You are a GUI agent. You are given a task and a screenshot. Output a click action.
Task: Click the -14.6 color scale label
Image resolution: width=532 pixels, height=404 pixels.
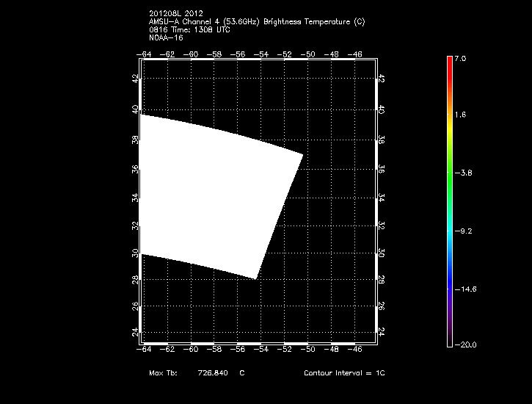[x=465, y=289]
